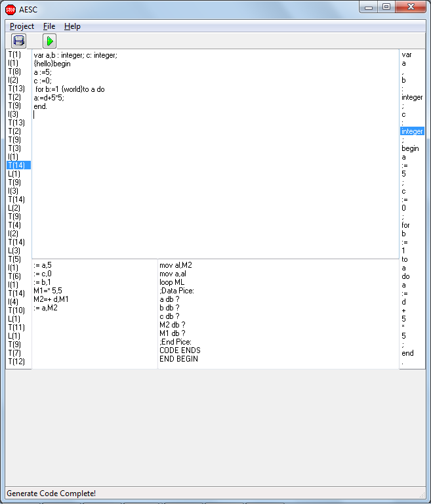Select the T(8) entry in token list
Image resolution: width=431 pixels, height=504 pixels.
(x=14, y=72)
